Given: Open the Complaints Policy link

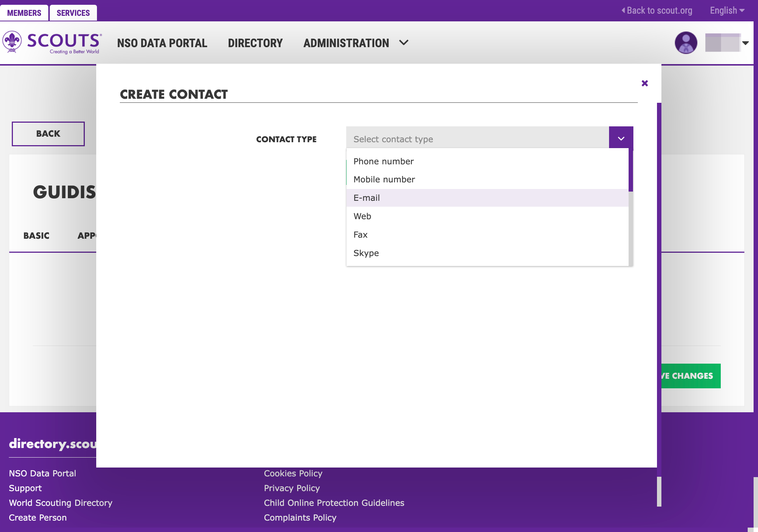Looking at the screenshot, I should click(x=300, y=518).
